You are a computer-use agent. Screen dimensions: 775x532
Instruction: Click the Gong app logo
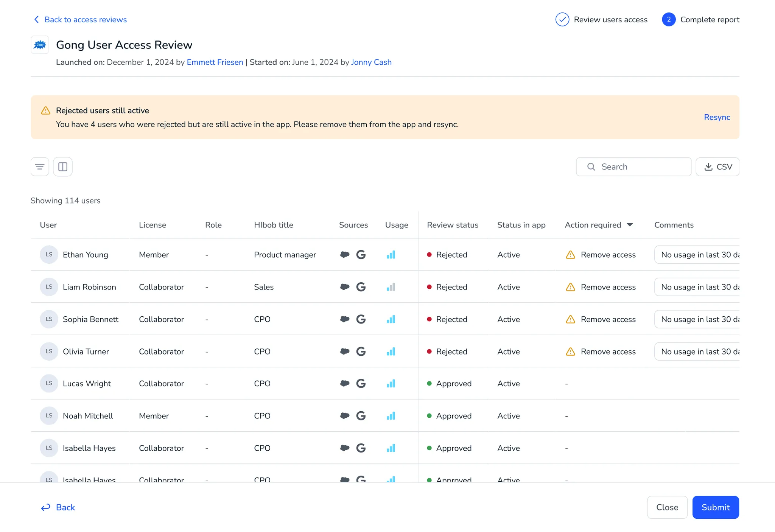coord(40,45)
